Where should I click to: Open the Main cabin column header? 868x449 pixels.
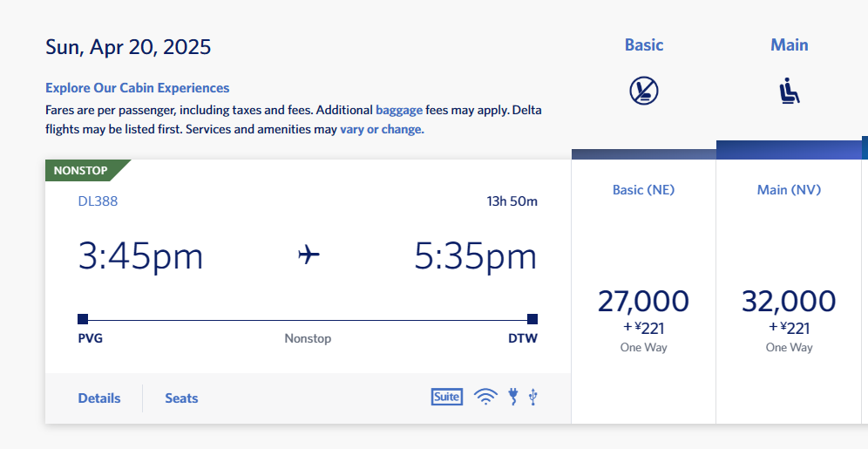790,44
